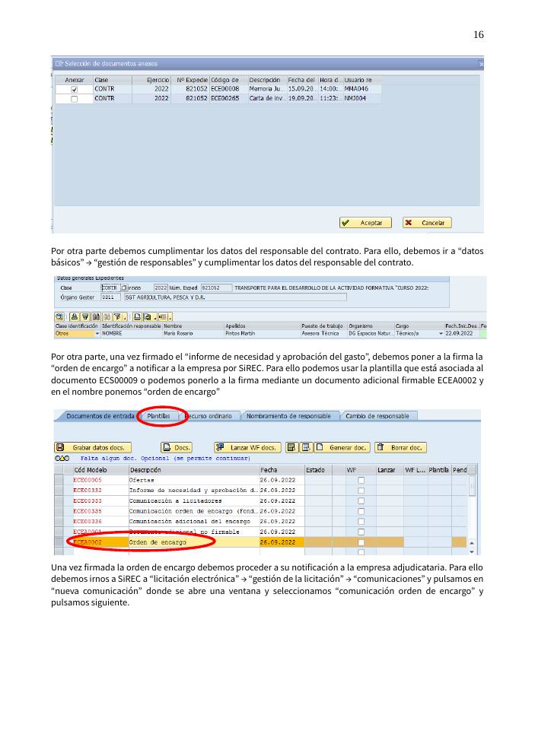Click the Estado column header
Screen dimensions: 535x756
point(318,469)
